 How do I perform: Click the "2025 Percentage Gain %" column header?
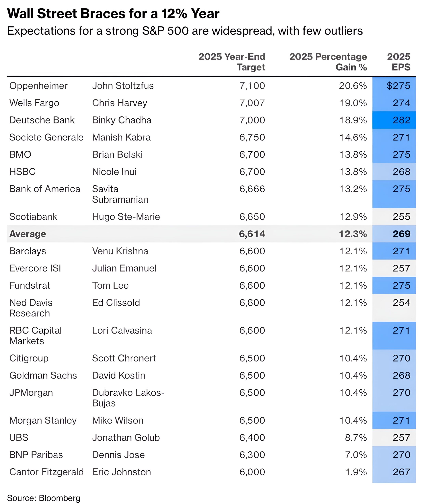point(328,62)
